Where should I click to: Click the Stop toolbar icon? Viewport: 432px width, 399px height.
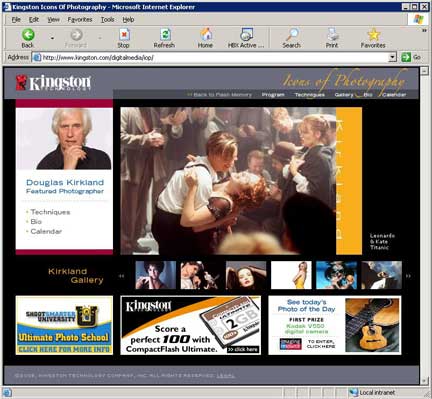click(x=124, y=35)
